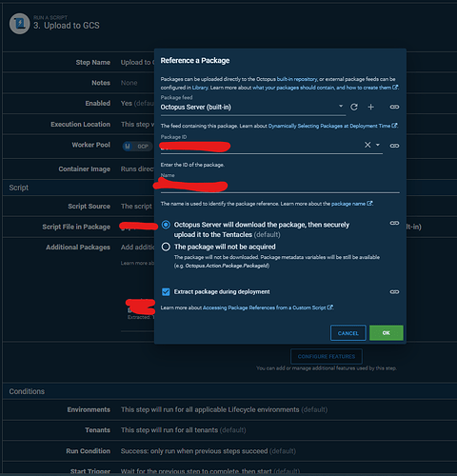
Task: Refresh the package feed list
Action: coord(354,108)
